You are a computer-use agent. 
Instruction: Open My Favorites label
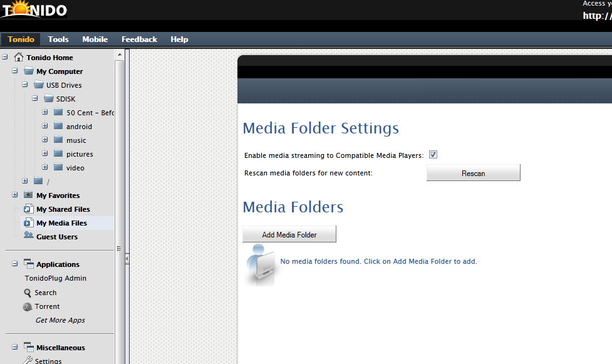[58, 195]
